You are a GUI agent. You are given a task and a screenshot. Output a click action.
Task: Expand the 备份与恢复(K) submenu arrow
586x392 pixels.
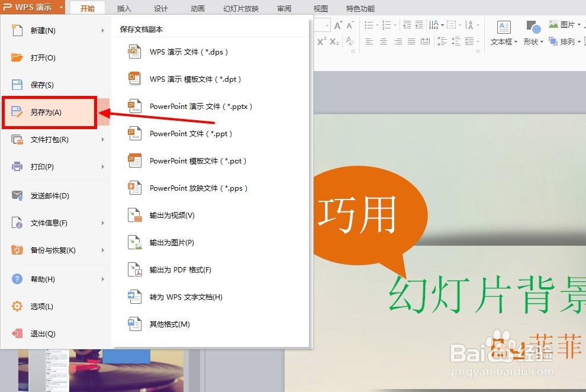click(x=103, y=250)
